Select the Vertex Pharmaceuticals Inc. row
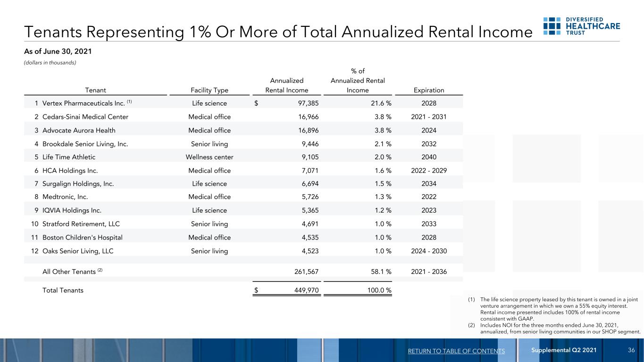The height and width of the screenshot is (362, 644). pyautogui.click(x=243, y=103)
